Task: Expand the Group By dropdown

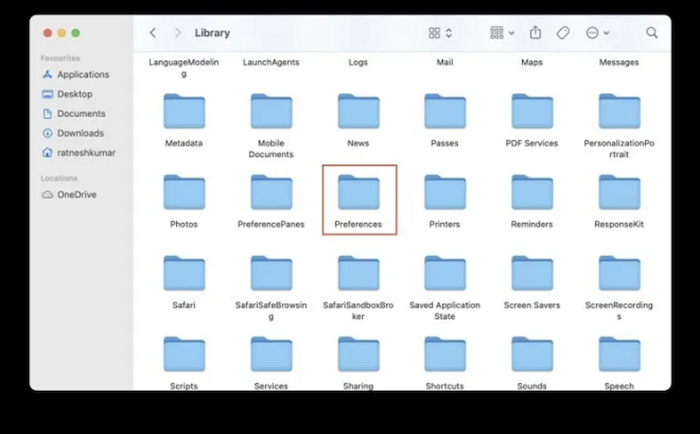Action: 502,33
